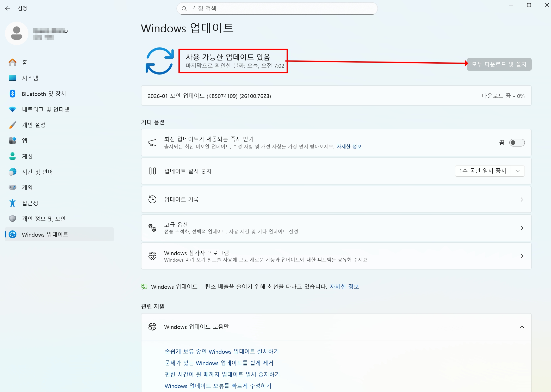Click the 설정 검색 search field

277,9
